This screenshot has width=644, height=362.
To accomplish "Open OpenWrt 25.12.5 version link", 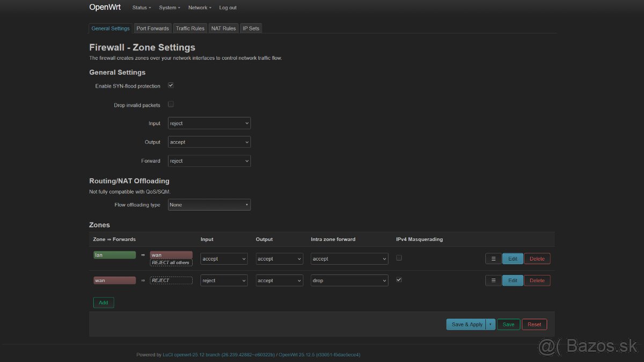I will click(x=319, y=354).
